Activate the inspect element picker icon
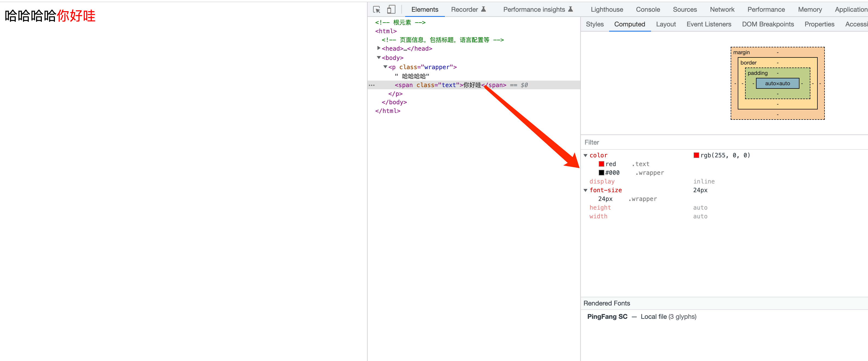 [377, 10]
